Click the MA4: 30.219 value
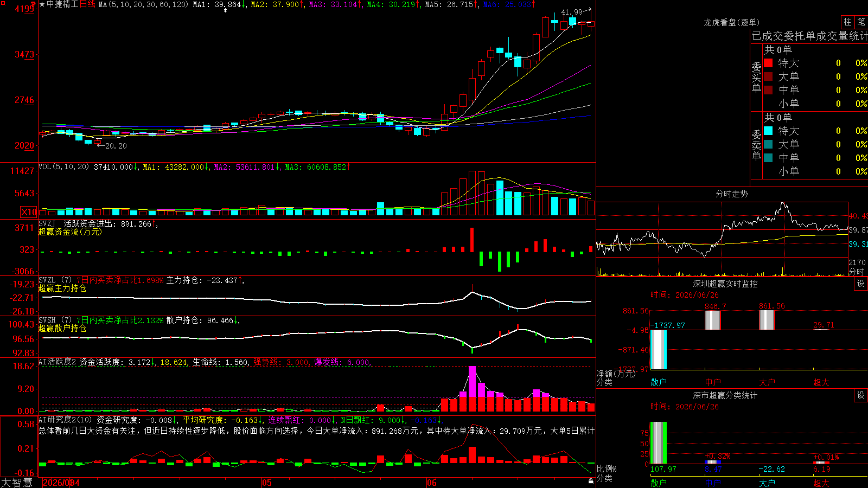The image size is (868, 488). point(393,4)
